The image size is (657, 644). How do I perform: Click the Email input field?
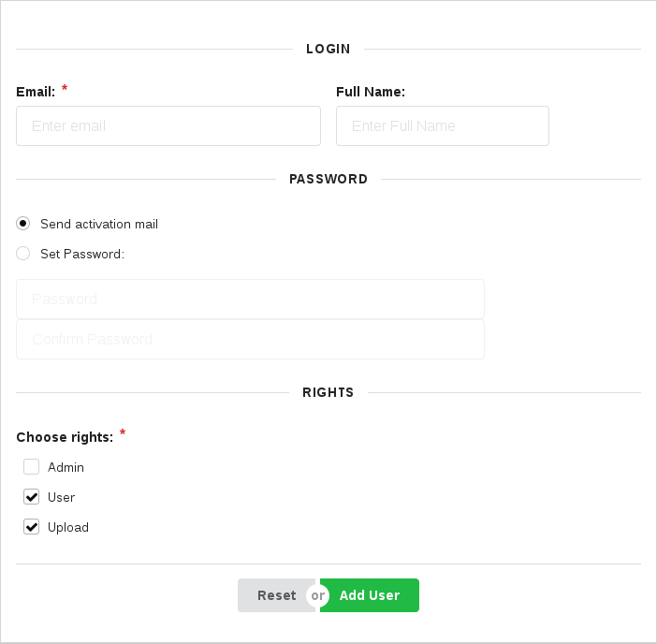tap(168, 125)
